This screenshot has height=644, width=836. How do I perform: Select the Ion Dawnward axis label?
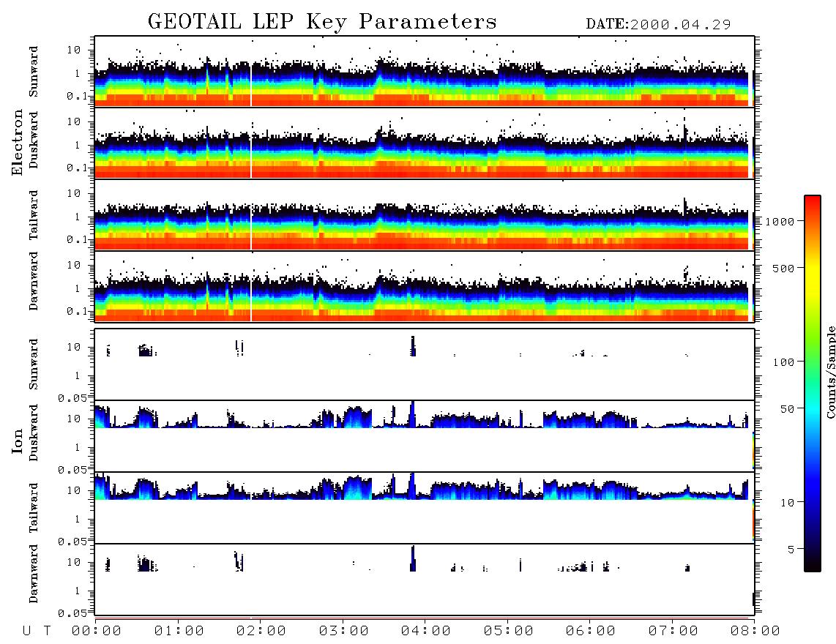34,574
